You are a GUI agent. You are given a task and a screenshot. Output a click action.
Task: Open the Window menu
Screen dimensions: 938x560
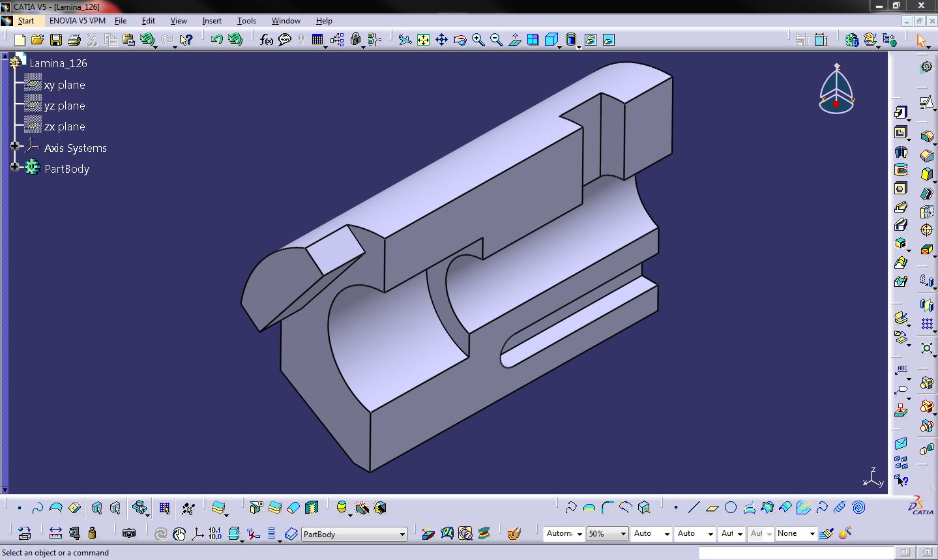pos(286,21)
